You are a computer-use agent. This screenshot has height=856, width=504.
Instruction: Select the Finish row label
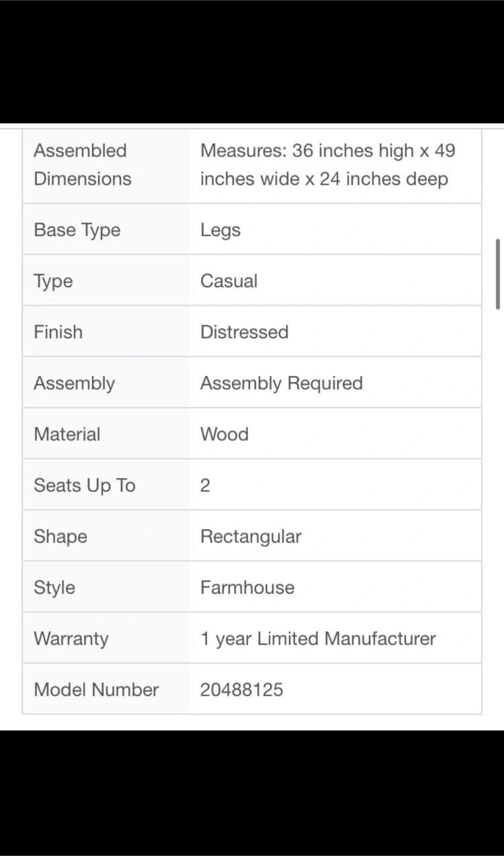[x=58, y=332]
